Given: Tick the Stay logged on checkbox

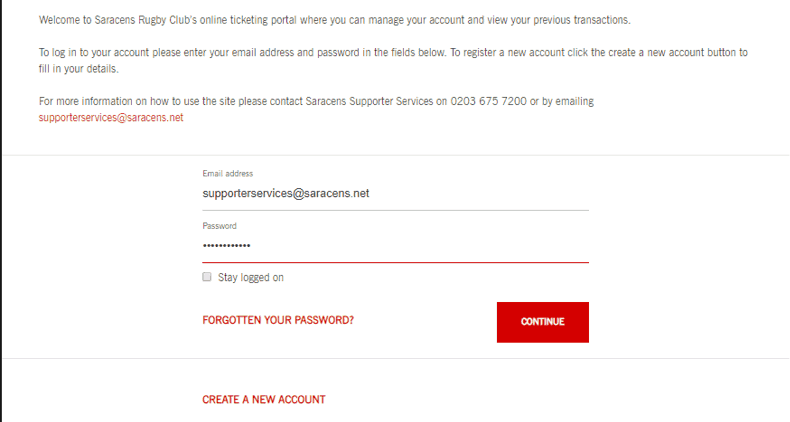Looking at the screenshot, I should click(x=207, y=277).
